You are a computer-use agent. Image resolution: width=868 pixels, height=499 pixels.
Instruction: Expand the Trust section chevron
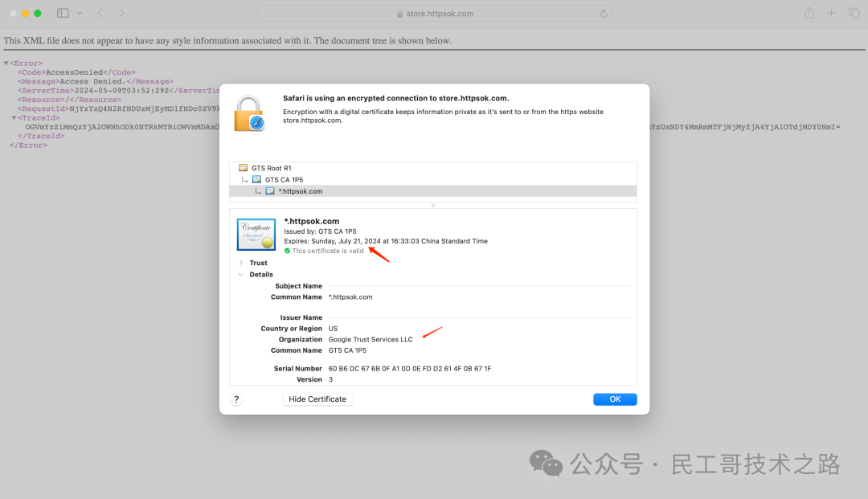241,263
